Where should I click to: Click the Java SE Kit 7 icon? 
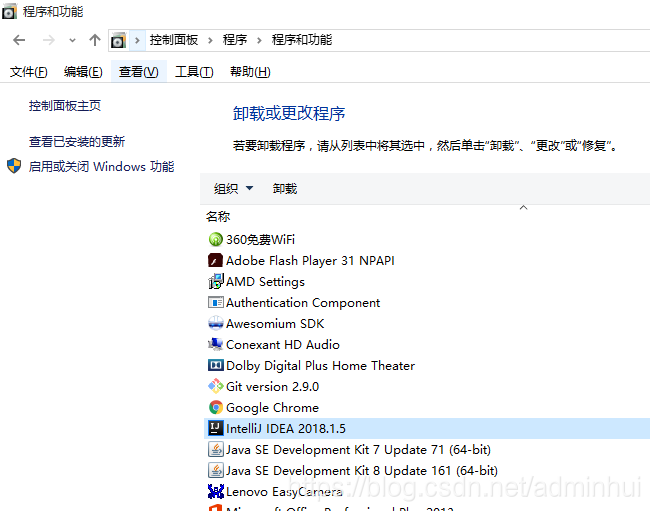coord(216,449)
